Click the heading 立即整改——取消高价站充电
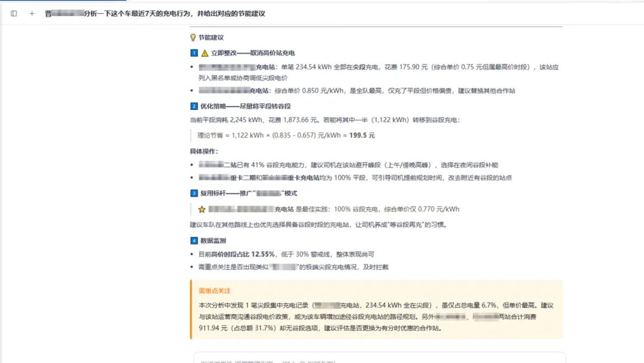 pyautogui.click(x=253, y=53)
